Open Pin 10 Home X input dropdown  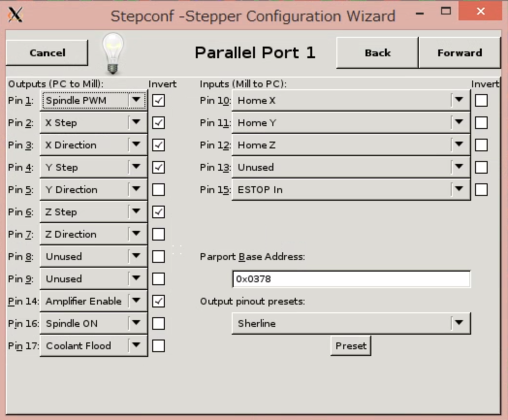coord(351,101)
